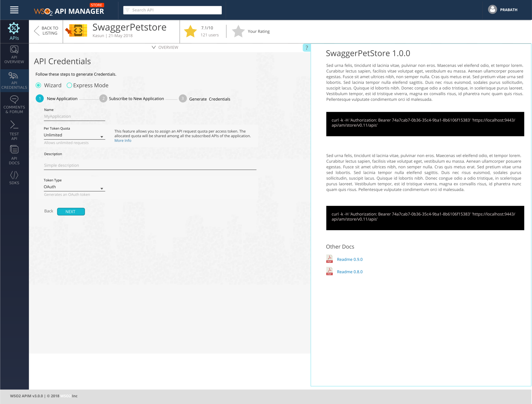Open API Docs sidebar icon
The width and height of the screenshot is (532, 404).
coord(14,150)
